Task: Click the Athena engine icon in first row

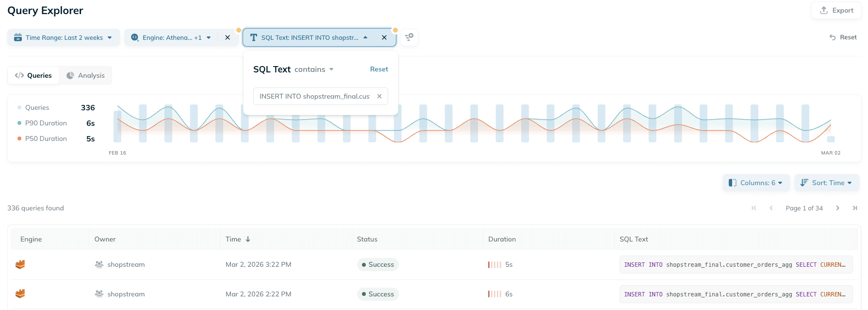Action: pos(20,264)
